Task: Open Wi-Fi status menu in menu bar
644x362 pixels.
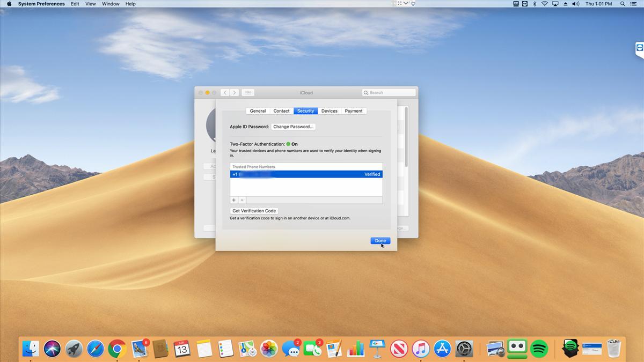Action: coord(544,4)
